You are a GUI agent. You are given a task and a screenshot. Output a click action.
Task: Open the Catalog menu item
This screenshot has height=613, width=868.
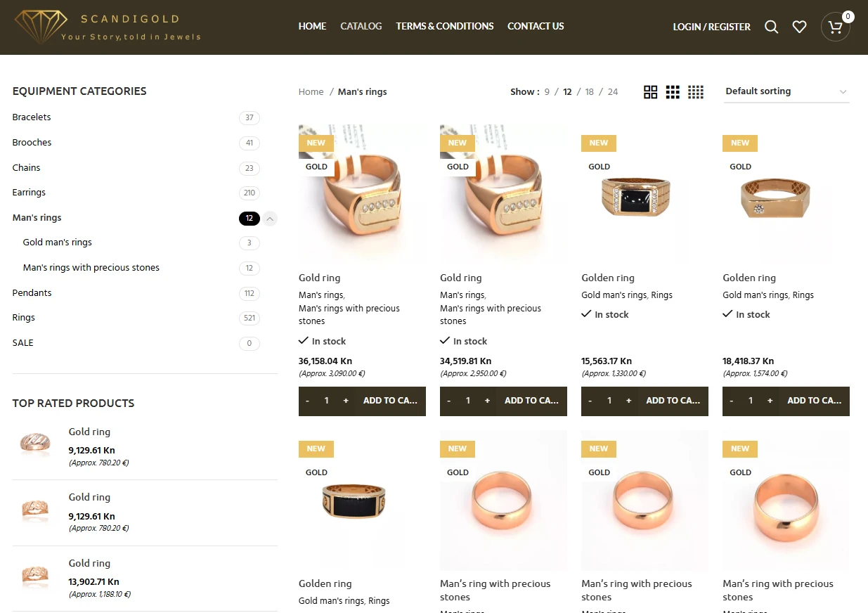(361, 26)
